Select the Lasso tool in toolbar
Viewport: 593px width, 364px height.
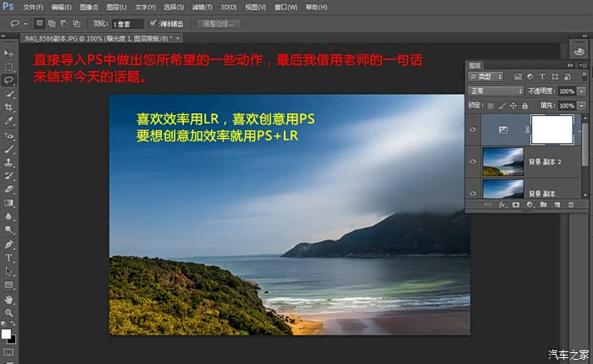coord(8,80)
